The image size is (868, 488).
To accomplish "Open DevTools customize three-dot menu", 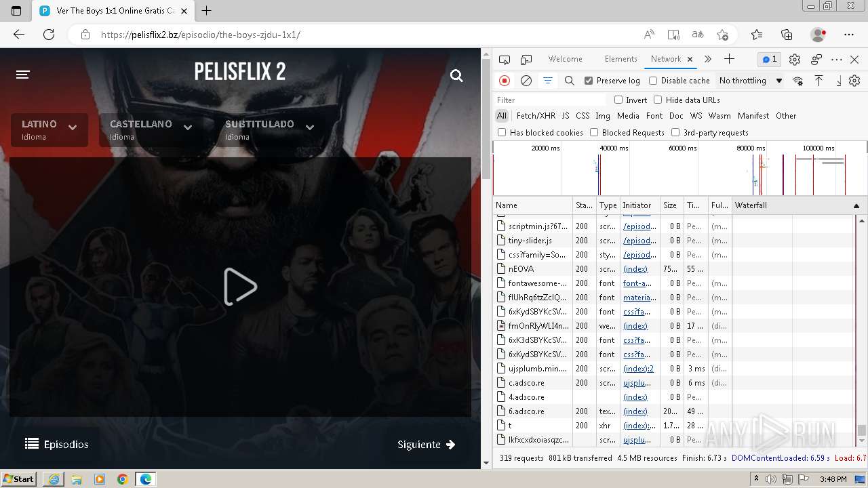I will [837, 60].
